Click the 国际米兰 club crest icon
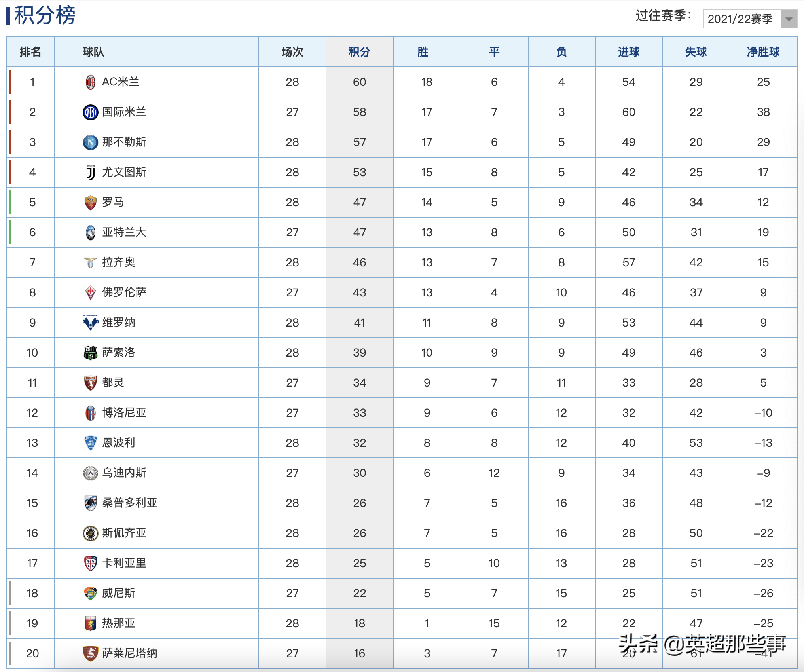804x672 pixels. (91, 112)
